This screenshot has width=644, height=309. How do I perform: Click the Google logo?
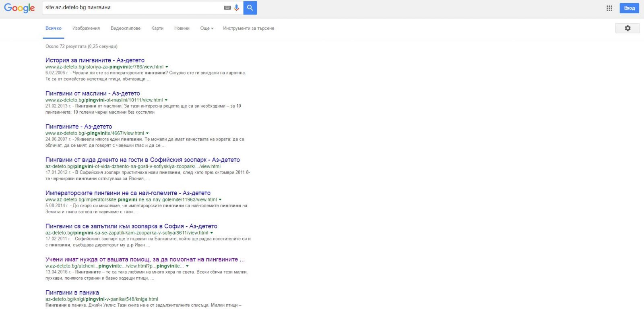tap(20, 8)
